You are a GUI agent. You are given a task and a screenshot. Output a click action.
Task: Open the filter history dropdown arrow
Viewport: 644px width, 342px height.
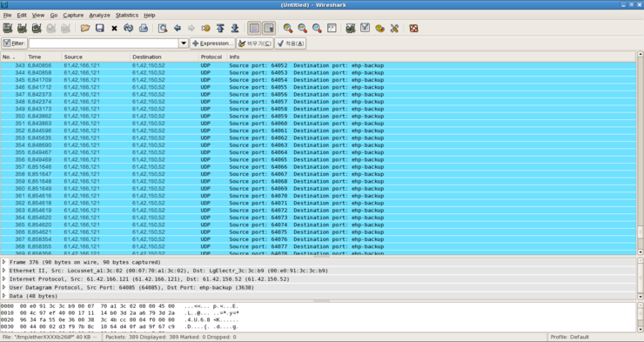point(184,44)
